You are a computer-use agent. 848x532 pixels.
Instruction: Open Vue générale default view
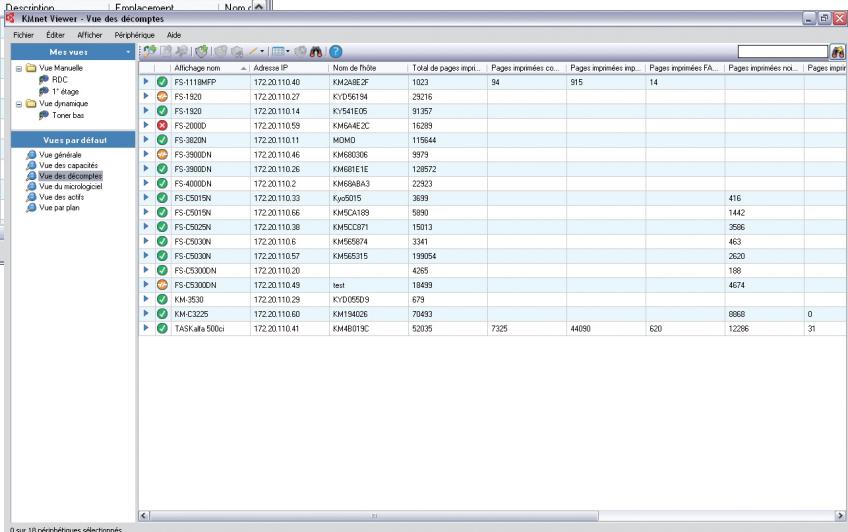click(x=60, y=155)
